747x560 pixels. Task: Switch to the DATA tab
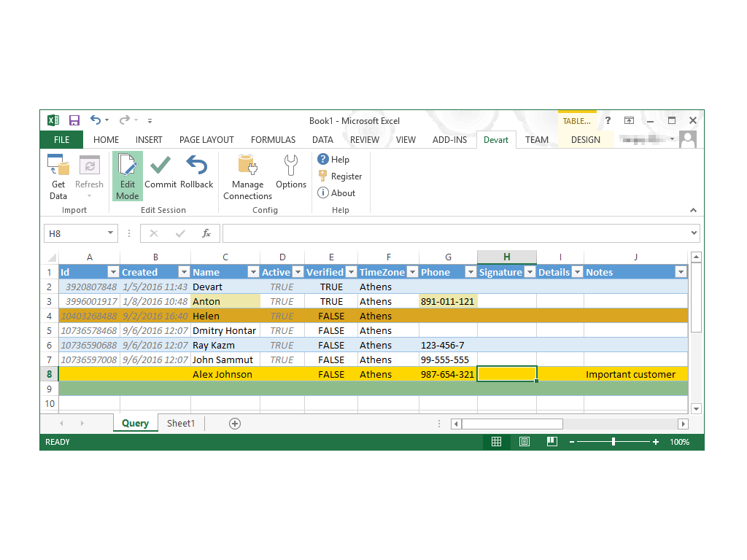point(322,139)
